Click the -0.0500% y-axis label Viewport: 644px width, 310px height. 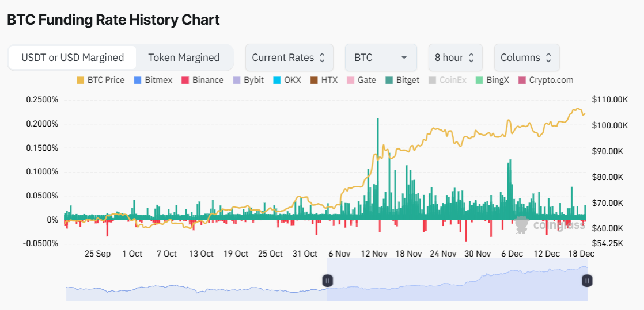coord(41,244)
